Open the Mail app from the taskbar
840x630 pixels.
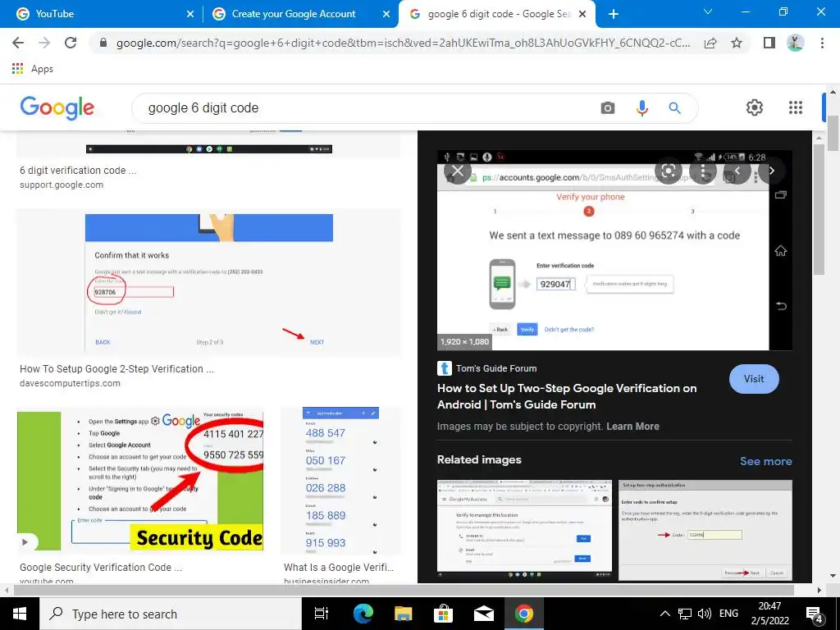(x=483, y=614)
